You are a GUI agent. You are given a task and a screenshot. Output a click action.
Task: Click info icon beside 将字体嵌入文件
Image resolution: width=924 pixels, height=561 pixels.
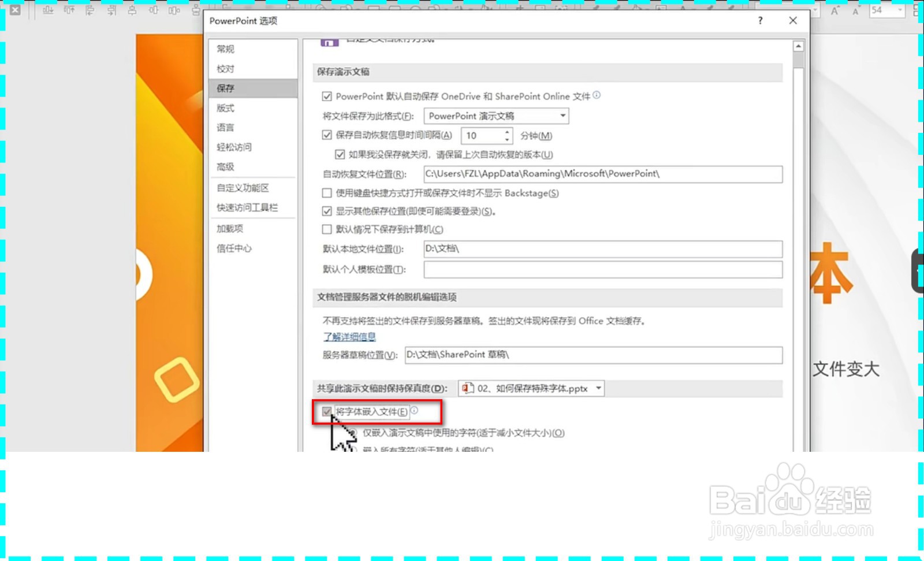coord(414,411)
